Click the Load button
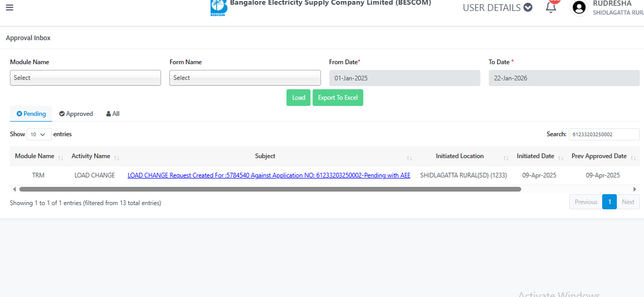 pyautogui.click(x=298, y=98)
